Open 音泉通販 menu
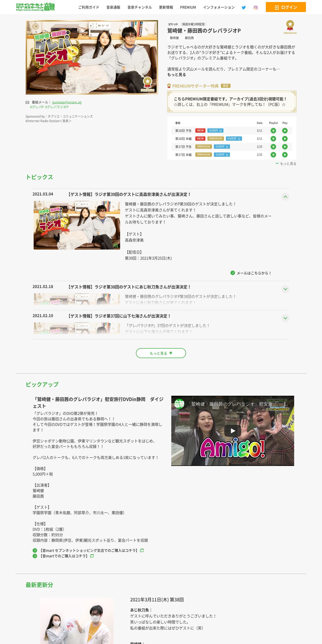Screen dimensions: 322x644 [113, 8]
